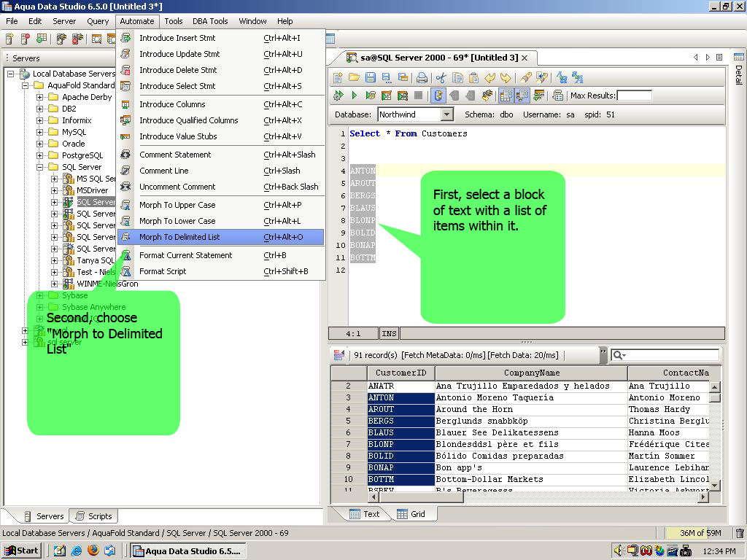
Task: Click the Execute Explain double-arrow icon
Action: pos(338,96)
